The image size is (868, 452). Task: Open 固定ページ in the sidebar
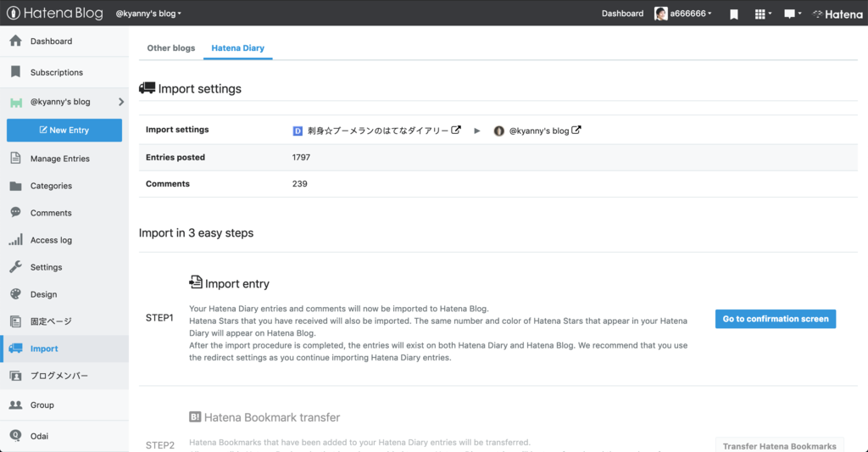tap(51, 322)
